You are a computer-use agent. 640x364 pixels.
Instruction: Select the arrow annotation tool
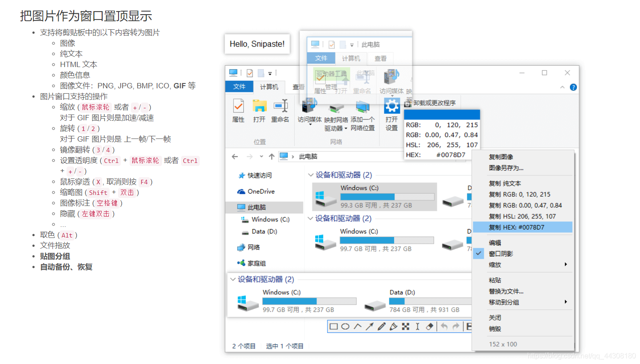(x=369, y=327)
